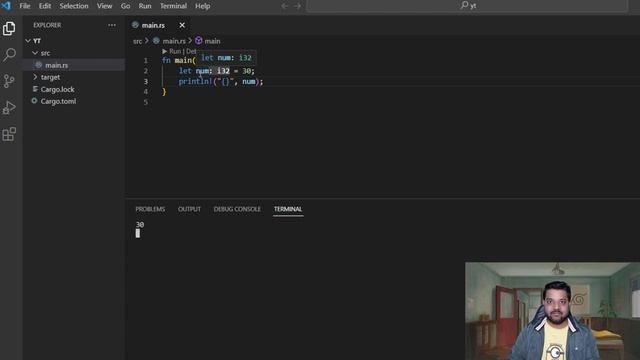Switch to the PROBLEMS panel tab

pos(150,209)
